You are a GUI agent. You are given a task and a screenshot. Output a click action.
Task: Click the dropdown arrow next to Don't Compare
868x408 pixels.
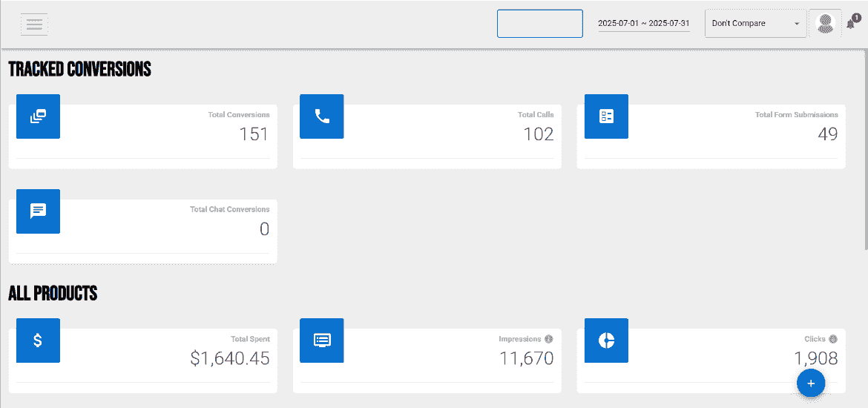click(797, 24)
